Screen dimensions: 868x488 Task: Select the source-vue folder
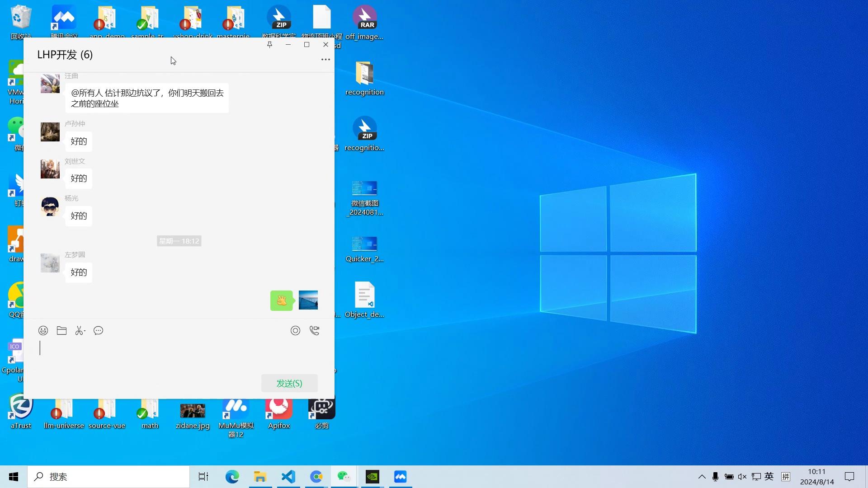point(107,414)
